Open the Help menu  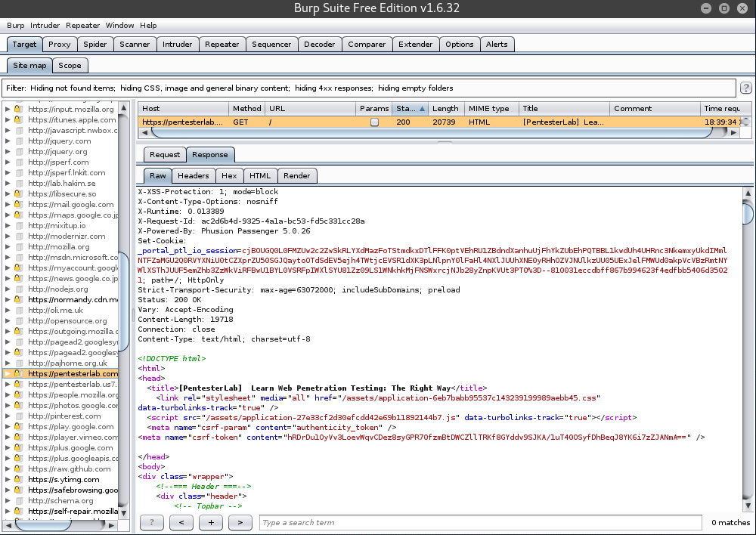click(x=148, y=26)
